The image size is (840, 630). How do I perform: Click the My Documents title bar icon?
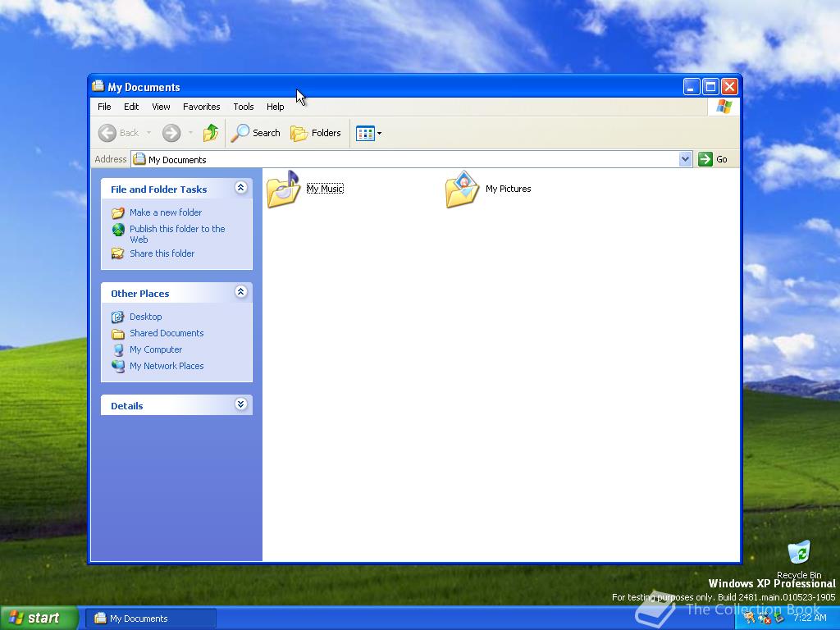coord(98,85)
